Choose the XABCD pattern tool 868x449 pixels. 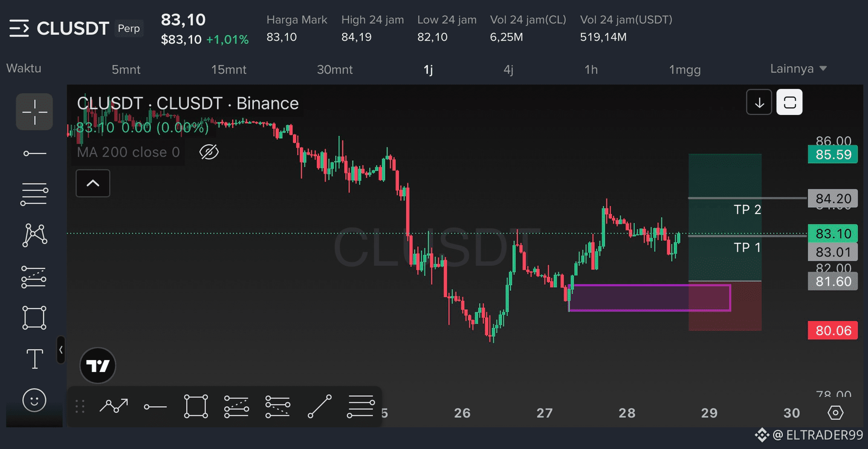(34, 235)
